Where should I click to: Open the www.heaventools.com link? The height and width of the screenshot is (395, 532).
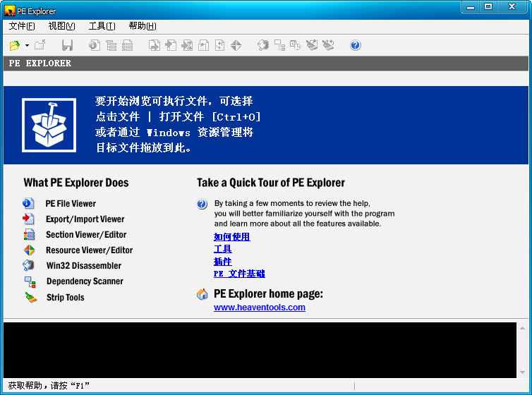point(259,308)
